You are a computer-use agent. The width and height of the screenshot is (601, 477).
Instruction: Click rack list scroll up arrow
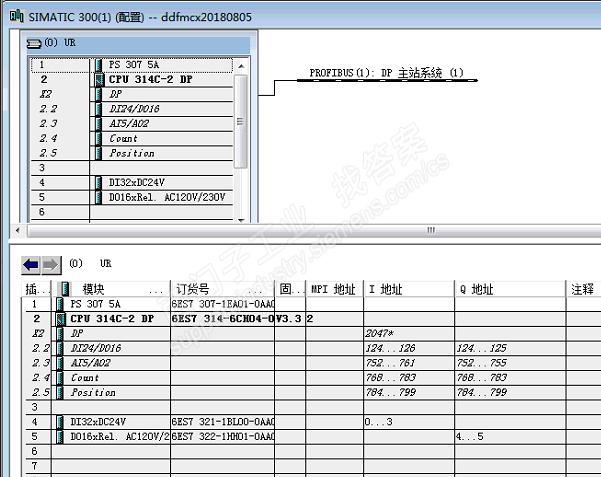point(241,66)
